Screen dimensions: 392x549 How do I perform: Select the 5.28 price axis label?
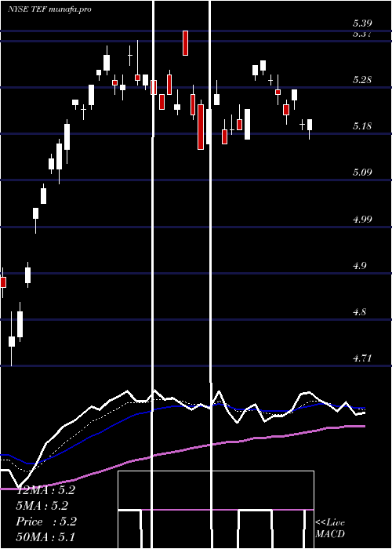point(362,80)
